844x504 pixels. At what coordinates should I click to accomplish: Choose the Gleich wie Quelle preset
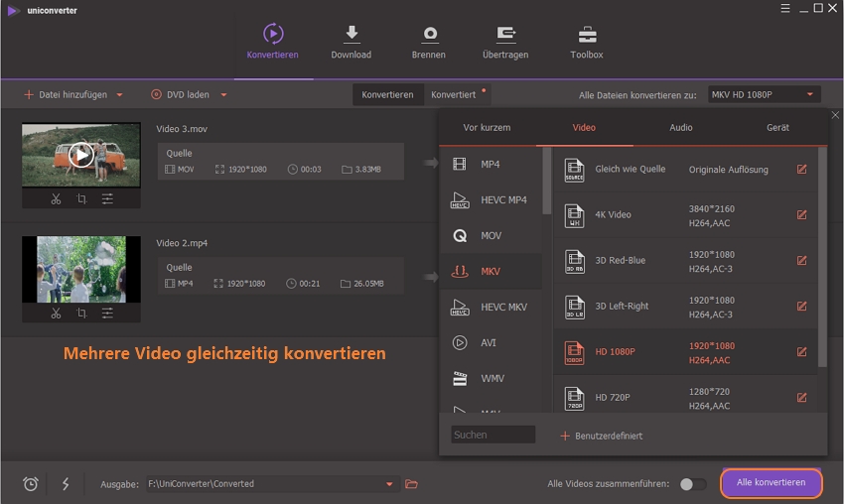(x=685, y=170)
